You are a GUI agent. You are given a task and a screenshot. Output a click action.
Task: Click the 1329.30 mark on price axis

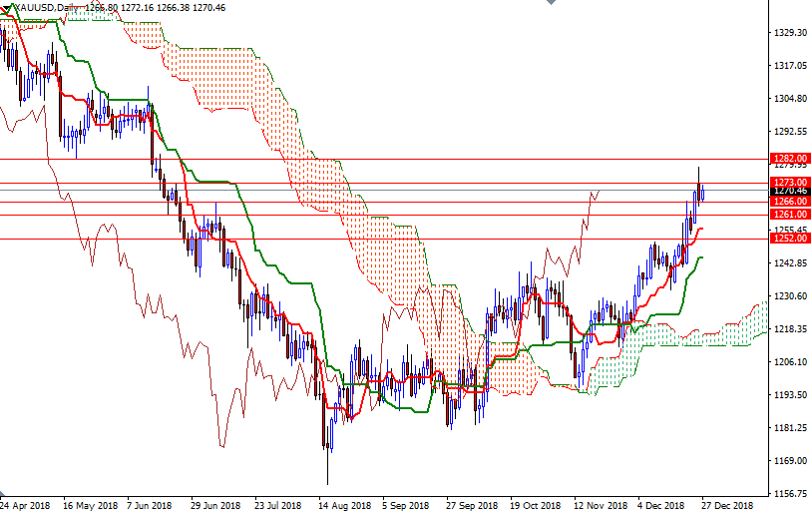(789, 33)
